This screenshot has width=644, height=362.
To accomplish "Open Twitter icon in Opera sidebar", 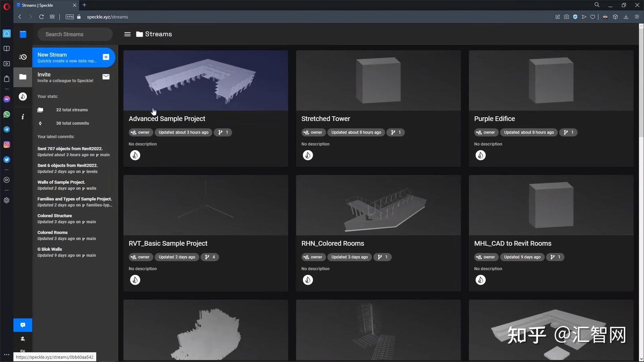I will (x=7, y=160).
